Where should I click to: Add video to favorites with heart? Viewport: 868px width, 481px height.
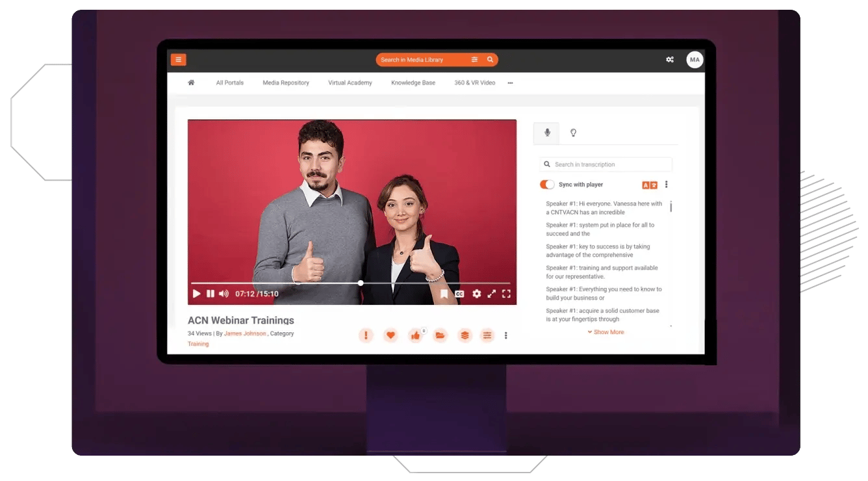[390, 335]
